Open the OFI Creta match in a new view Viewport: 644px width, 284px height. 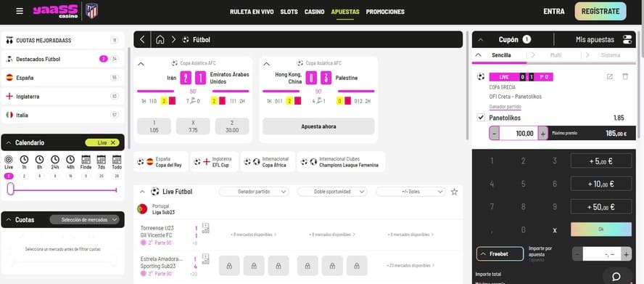pos(610,76)
